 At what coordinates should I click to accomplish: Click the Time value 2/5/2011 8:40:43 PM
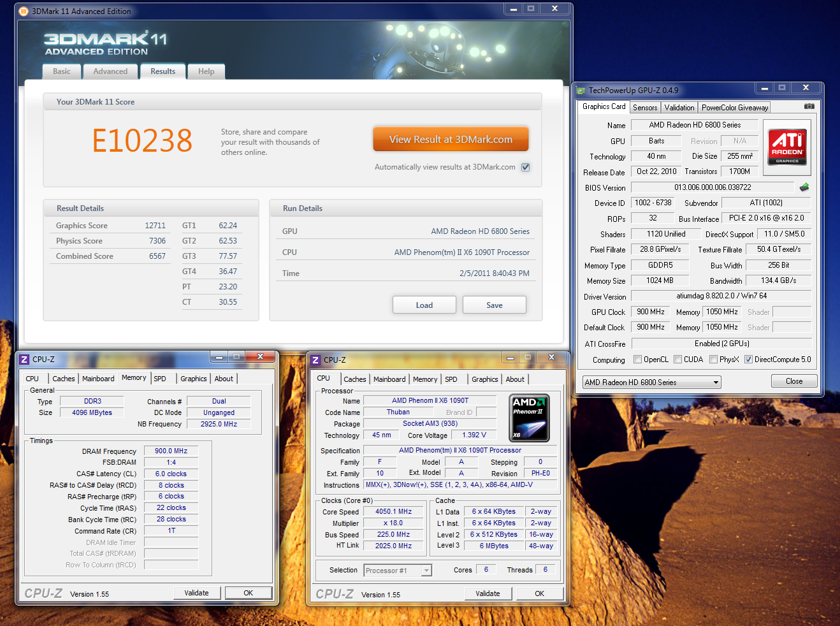click(495, 273)
